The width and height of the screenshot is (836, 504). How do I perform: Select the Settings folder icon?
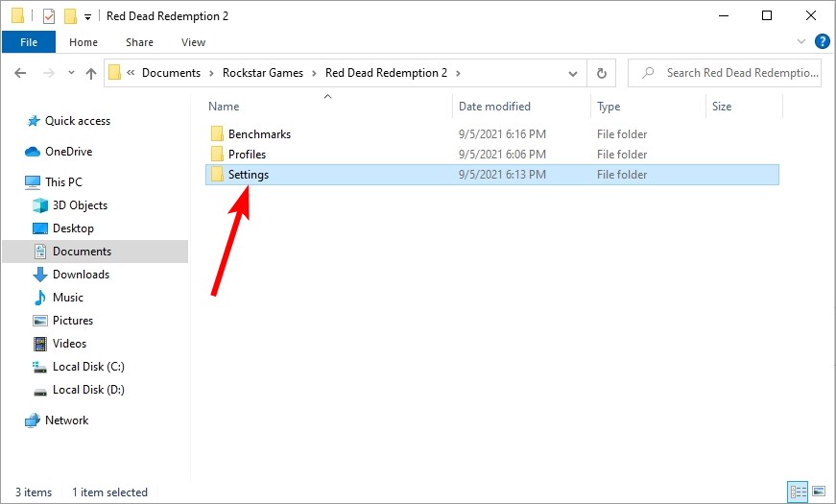click(x=217, y=174)
